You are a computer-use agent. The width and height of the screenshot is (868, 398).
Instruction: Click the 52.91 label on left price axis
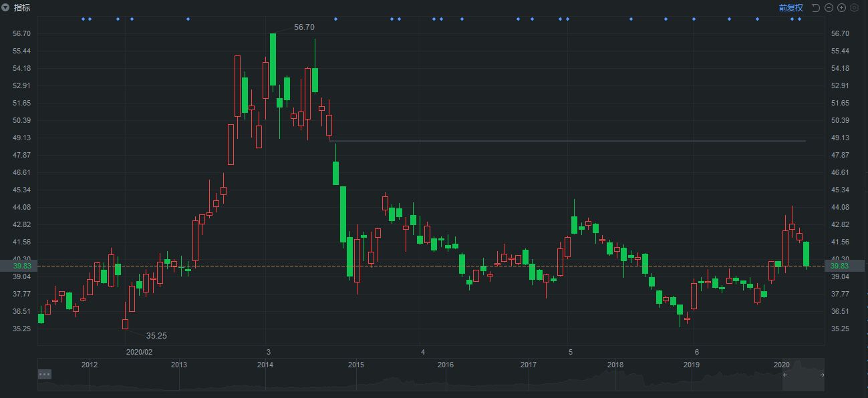[22, 85]
